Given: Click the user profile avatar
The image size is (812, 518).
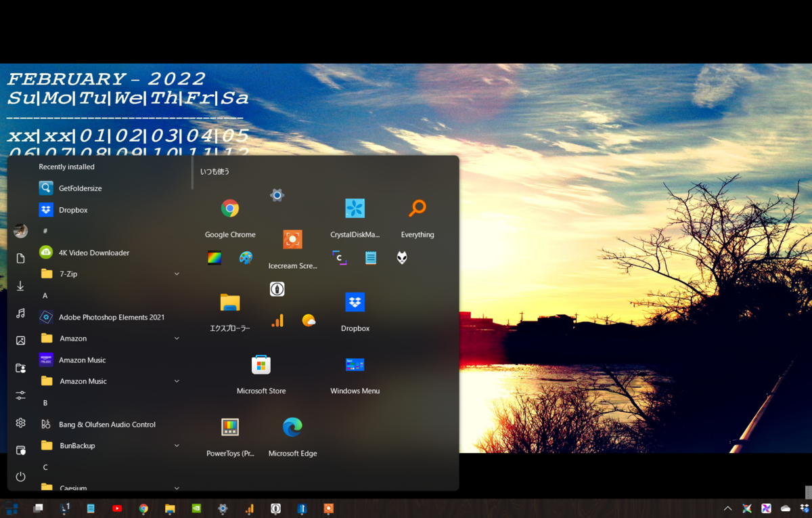Looking at the screenshot, I should [x=20, y=230].
